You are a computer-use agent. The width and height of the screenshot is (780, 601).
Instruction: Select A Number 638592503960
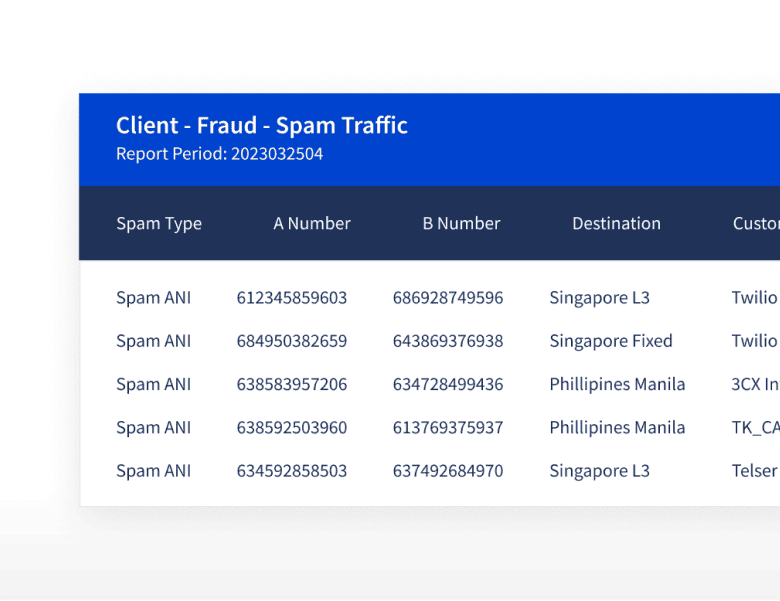pos(292,427)
